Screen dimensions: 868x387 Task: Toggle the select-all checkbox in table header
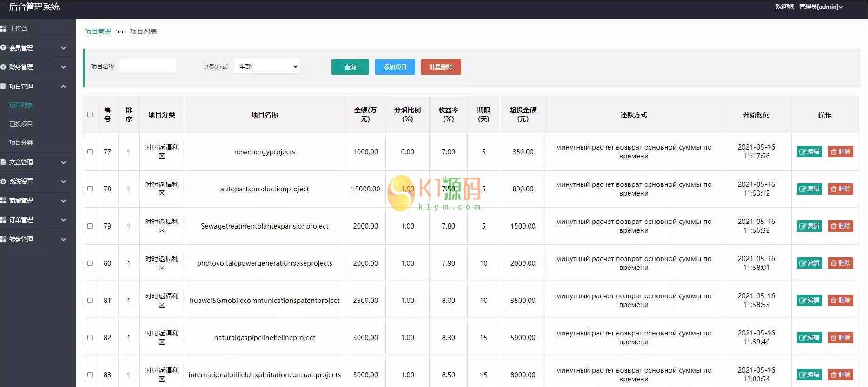pos(90,115)
